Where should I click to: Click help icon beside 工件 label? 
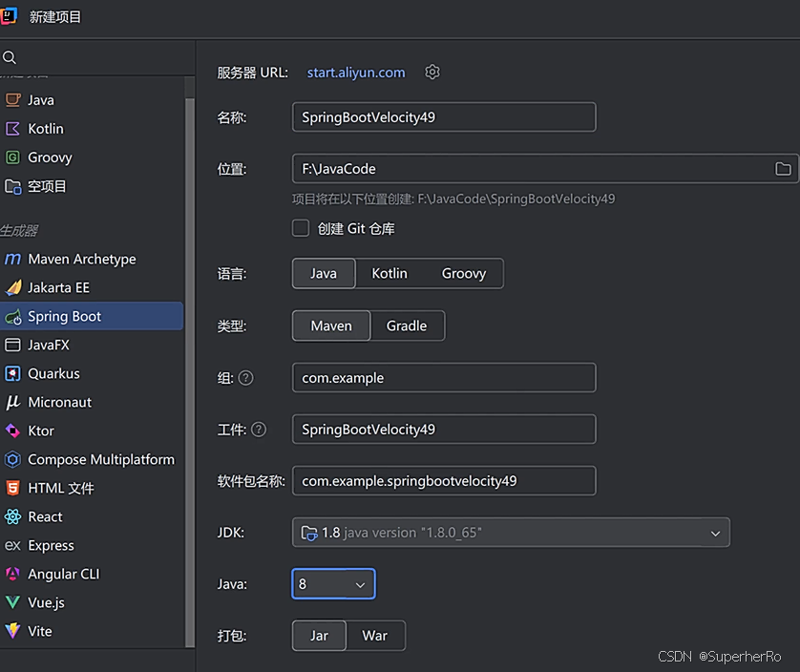click(x=259, y=430)
